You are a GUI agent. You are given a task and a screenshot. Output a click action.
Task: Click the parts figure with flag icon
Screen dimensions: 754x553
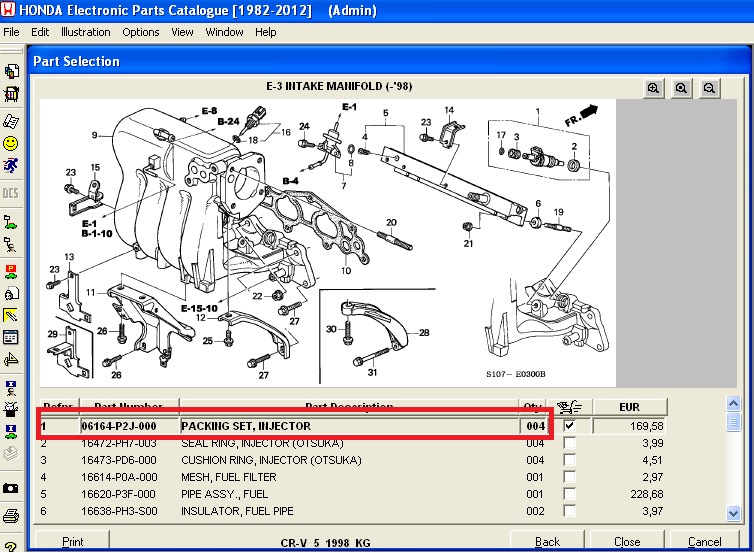tap(11, 245)
